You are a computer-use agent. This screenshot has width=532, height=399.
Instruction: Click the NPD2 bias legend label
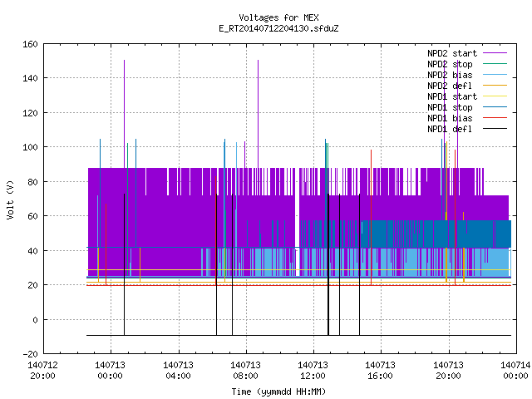click(450, 75)
